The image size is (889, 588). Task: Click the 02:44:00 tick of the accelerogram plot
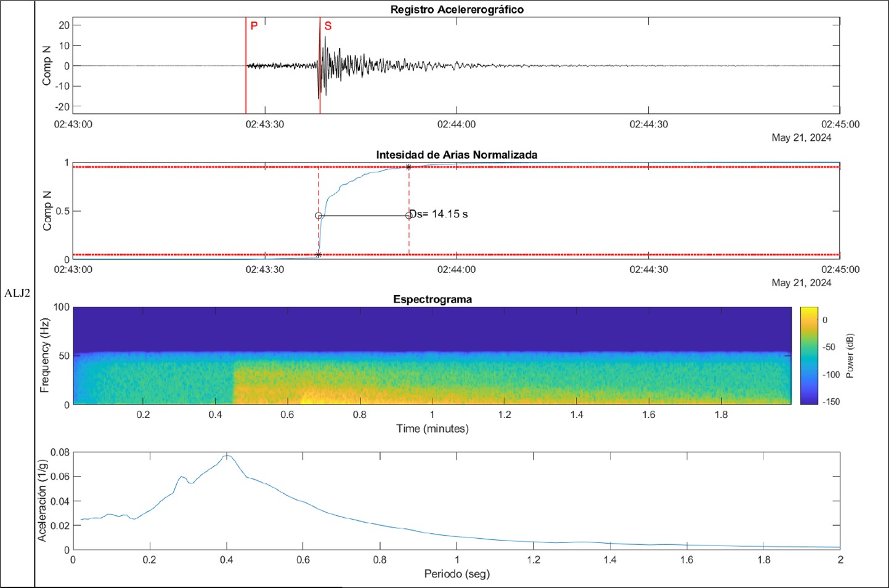point(457,124)
